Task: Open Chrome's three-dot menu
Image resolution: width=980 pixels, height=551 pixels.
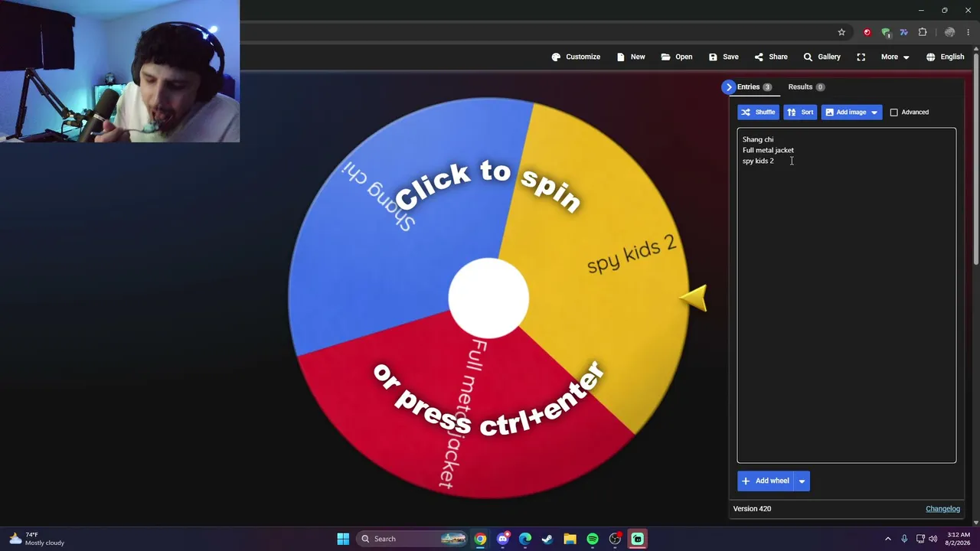Action: pyautogui.click(x=968, y=32)
